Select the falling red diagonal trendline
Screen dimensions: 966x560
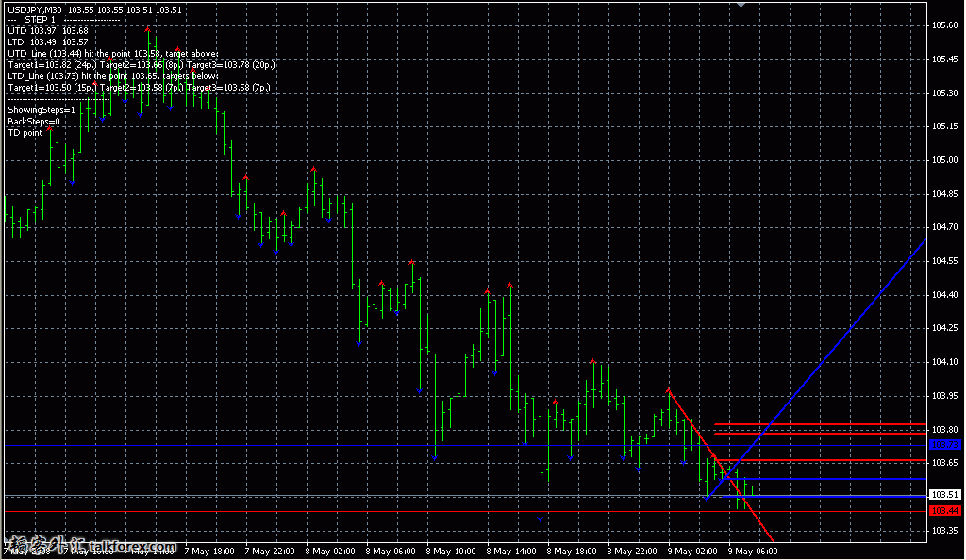721,465
